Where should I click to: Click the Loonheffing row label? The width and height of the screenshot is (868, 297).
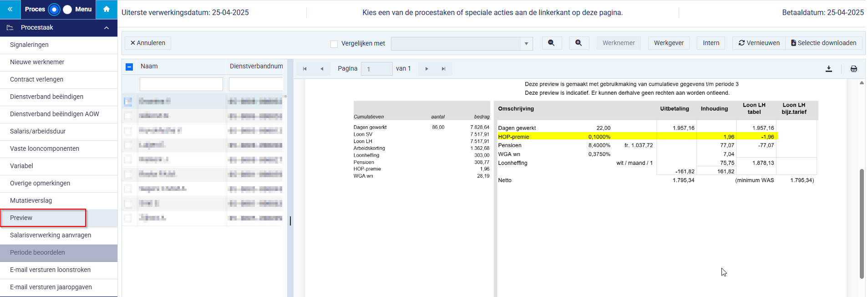click(513, 163)
